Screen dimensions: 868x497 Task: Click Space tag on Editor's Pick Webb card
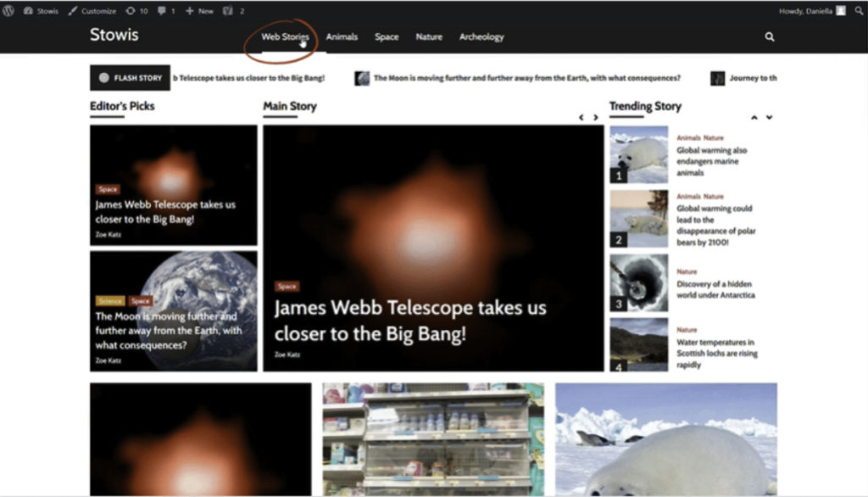pos(108,189)
